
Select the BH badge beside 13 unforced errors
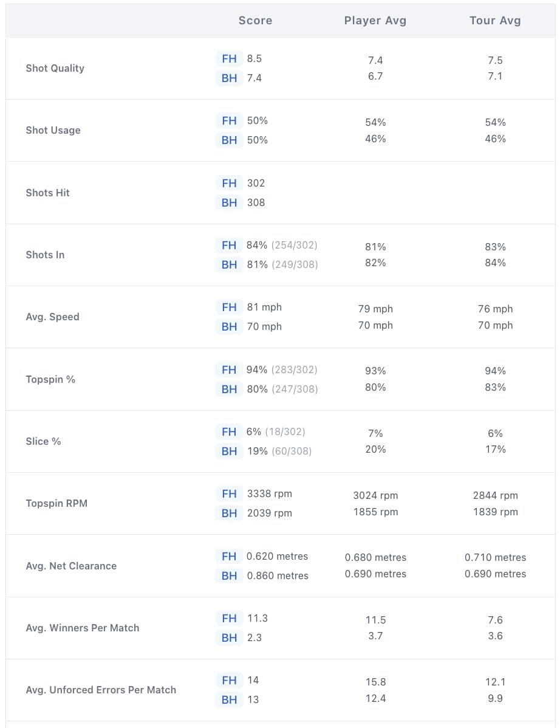click(229, 699)
